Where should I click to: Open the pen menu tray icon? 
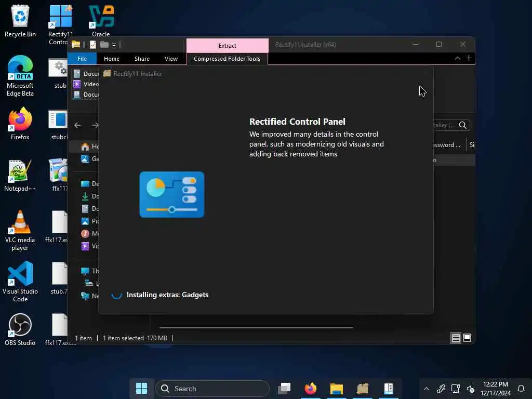tap(441, 389)
